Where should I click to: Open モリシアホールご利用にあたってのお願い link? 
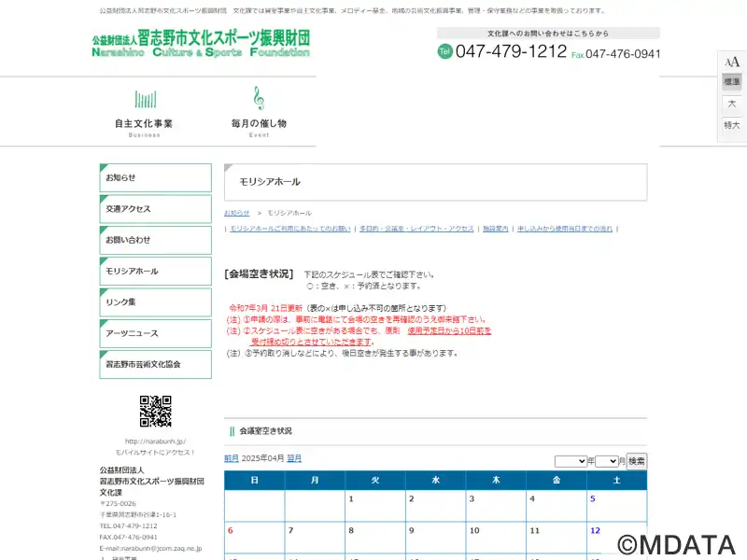290,229
